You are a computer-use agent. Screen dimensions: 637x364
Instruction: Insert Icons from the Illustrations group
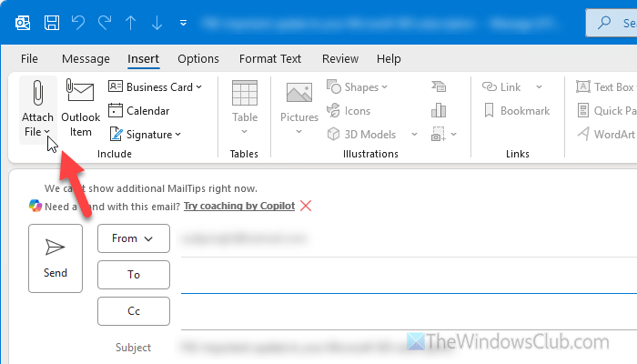pos(349,110)
